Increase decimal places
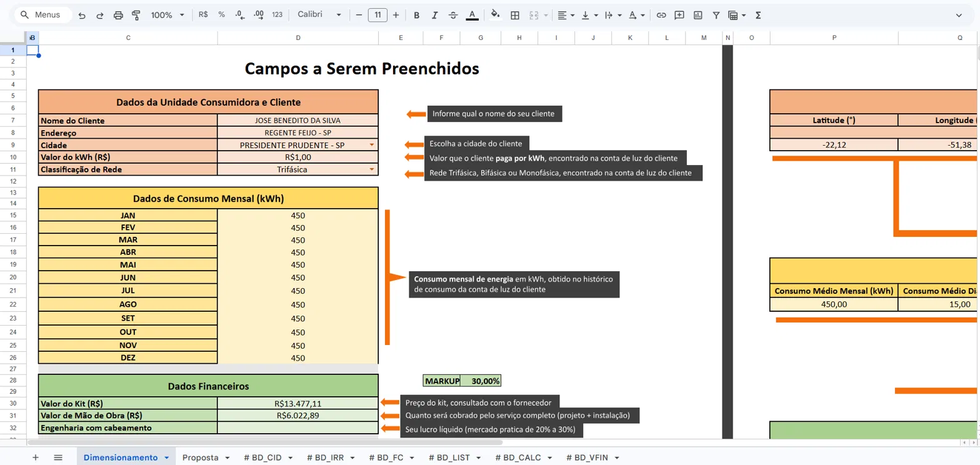This screenshot has height=465, width=980. tap(258, 14)
